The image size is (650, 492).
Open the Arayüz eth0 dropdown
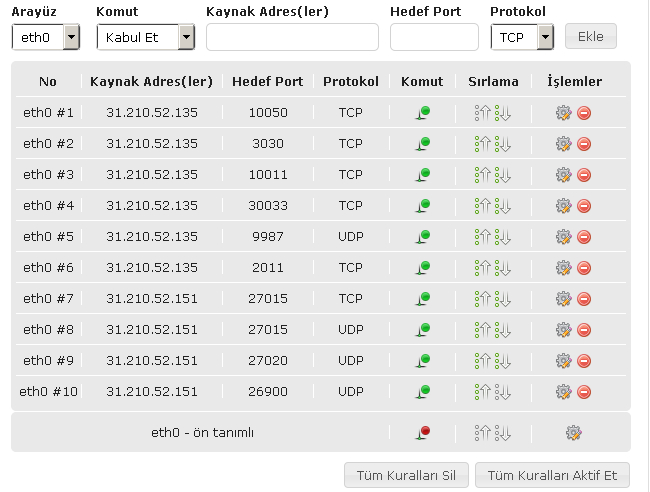coord(46,37)
